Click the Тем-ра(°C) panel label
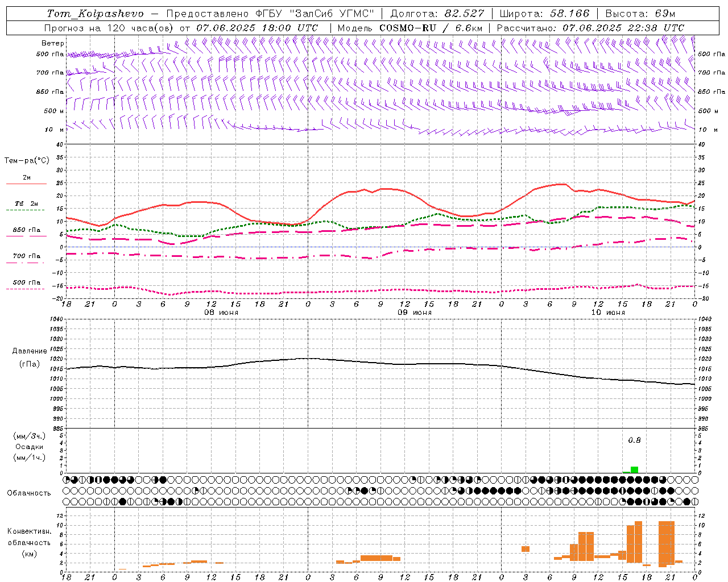 click(x=27, y=161)
